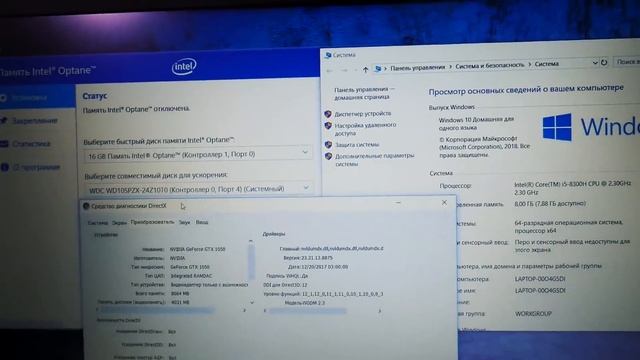Expand the address bar history dropdown arrow

point(595,63)
